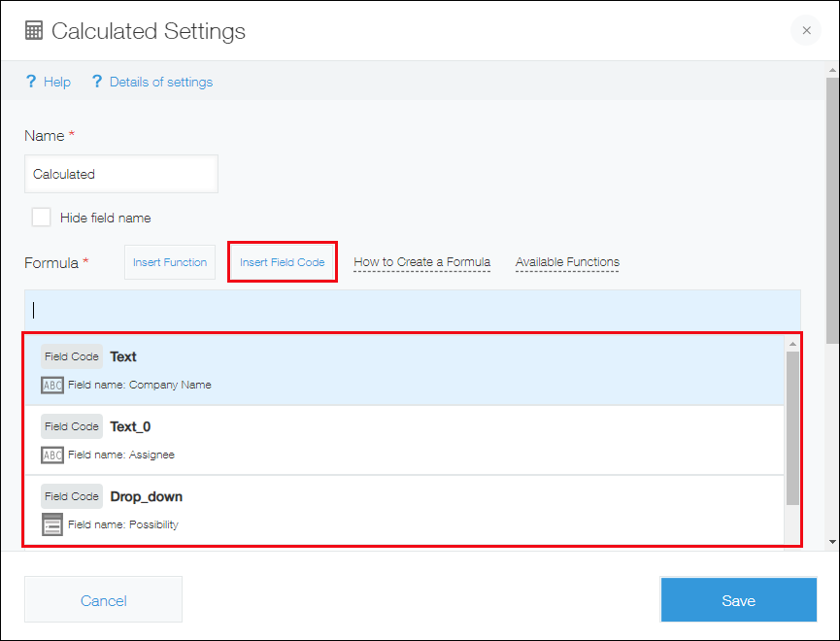The image size is (840, 641).
Task: Click the Insert Function button
Action: [169, 261]
